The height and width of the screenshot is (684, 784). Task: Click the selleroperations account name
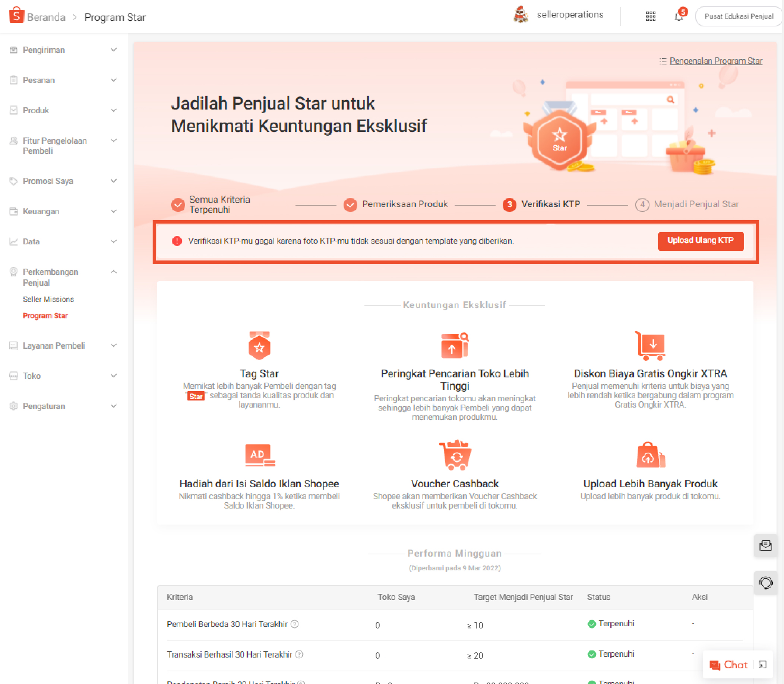pyautogui.click(x=570, y=15)
